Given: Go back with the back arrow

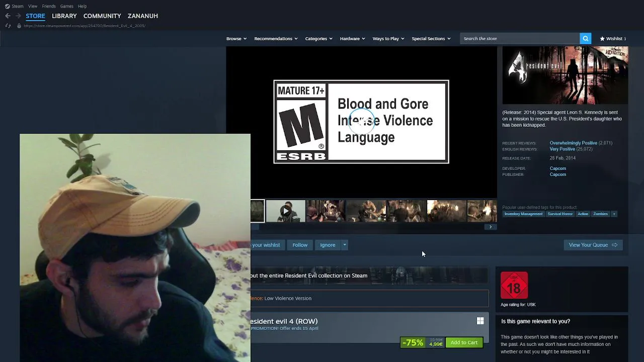Looking at the screenshot, I should (x=8, y=16).
